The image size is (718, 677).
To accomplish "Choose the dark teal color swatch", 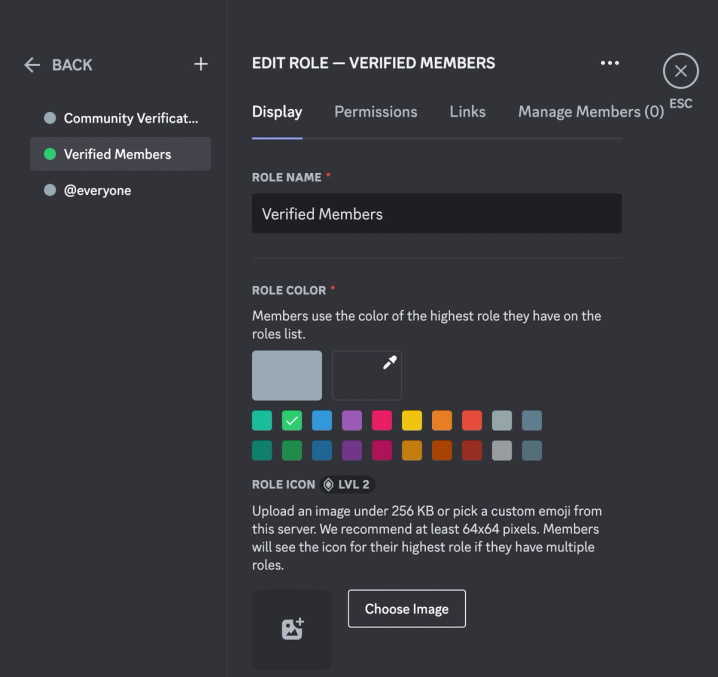I will pos(262,451).
